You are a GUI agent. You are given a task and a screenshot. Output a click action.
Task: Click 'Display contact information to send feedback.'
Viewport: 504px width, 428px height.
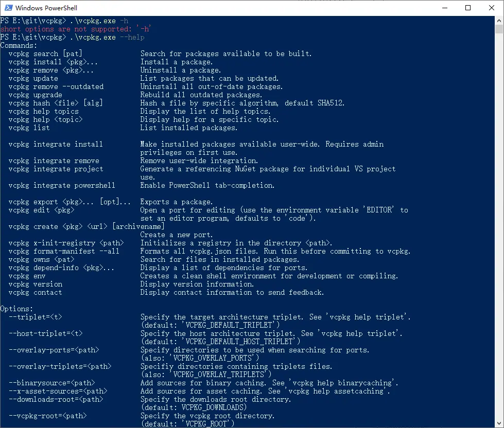[232, 293]
